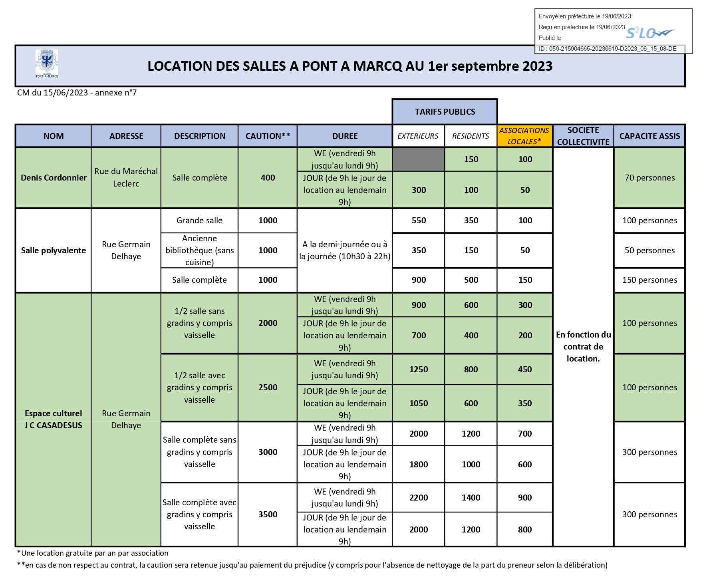
Task: Click the 'EXTERIEURS' column header
Action: [x=418, y=136]
